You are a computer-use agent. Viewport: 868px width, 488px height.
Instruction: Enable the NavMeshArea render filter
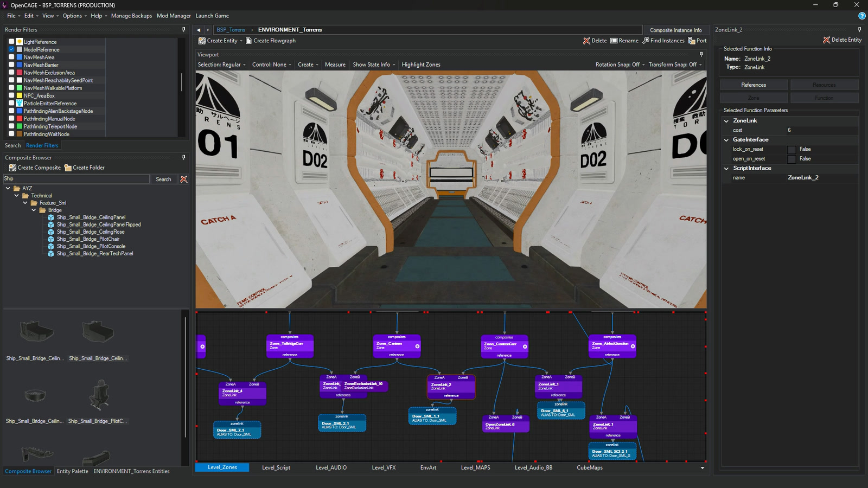[11, 57]
